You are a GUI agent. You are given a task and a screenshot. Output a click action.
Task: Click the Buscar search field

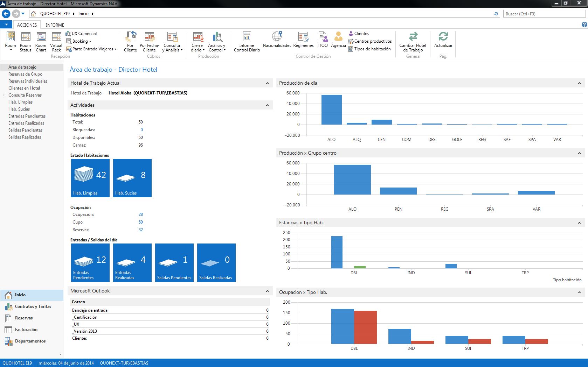point(544,14)
